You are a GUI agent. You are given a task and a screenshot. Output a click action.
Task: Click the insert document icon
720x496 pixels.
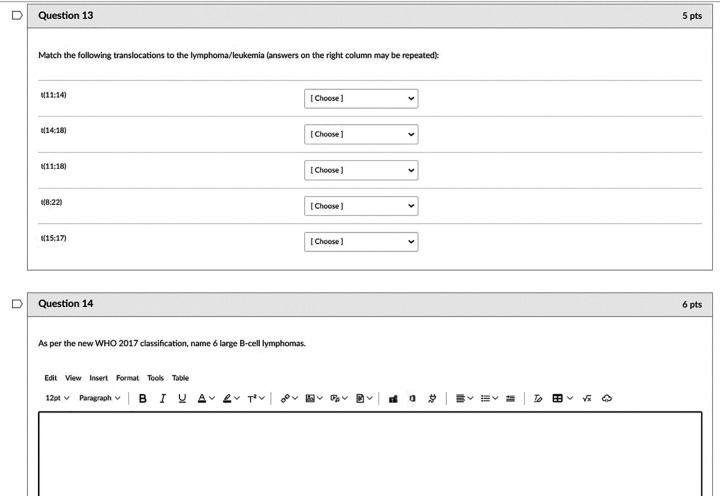coord(360,398)
